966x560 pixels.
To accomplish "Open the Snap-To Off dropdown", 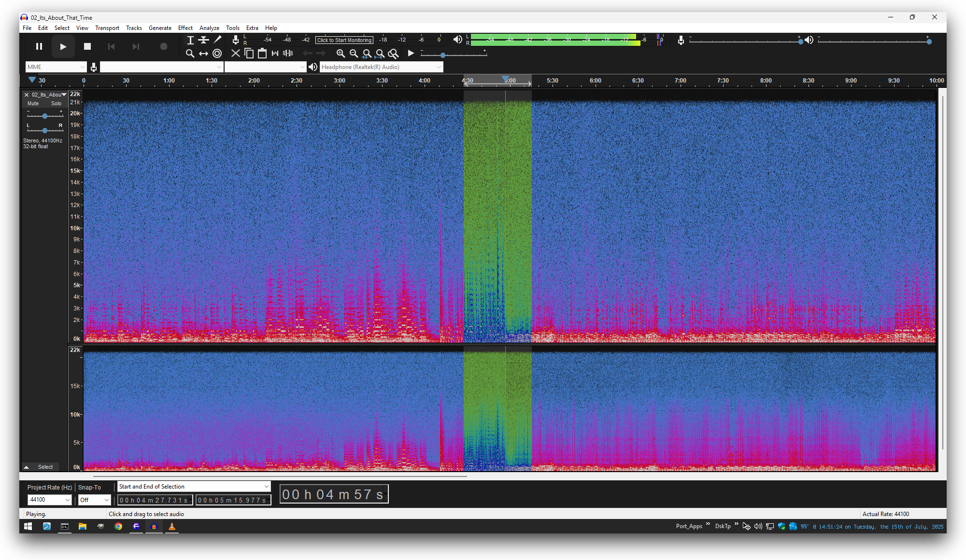I will point(94,500).
